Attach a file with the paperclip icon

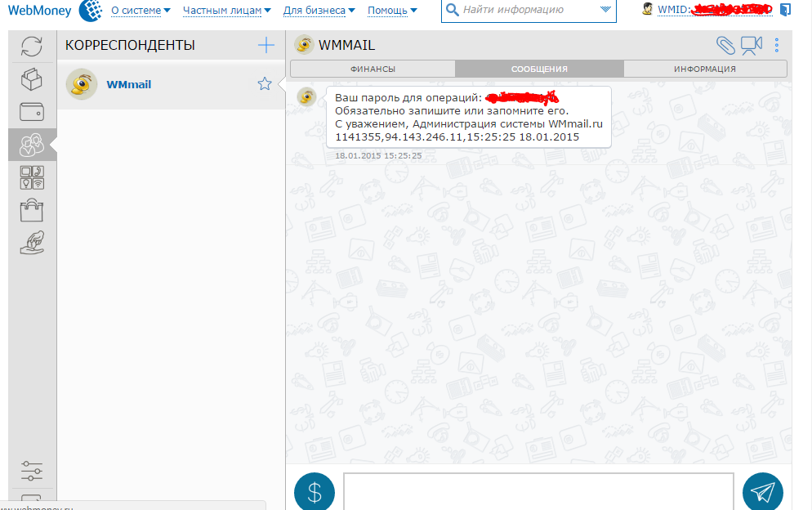point(725,45)
